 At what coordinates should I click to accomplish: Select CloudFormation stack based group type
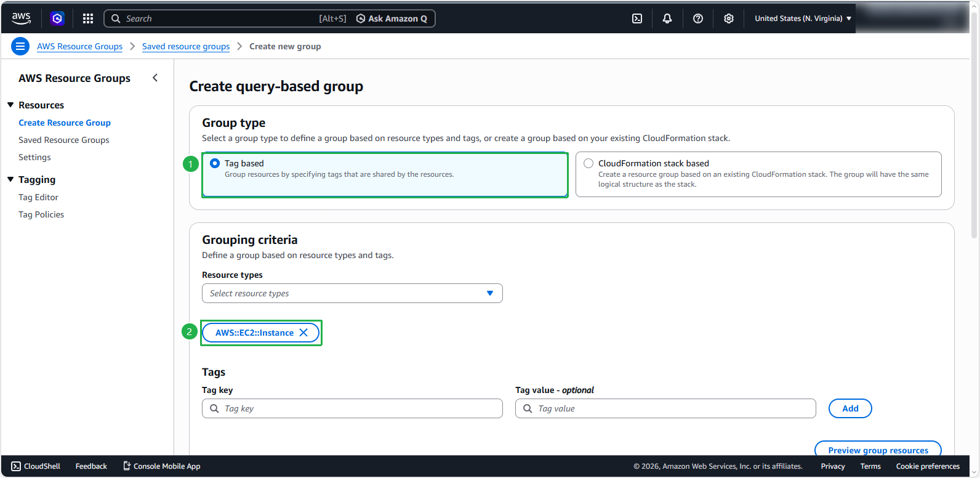pyautogui.click(x=758, y=174)
